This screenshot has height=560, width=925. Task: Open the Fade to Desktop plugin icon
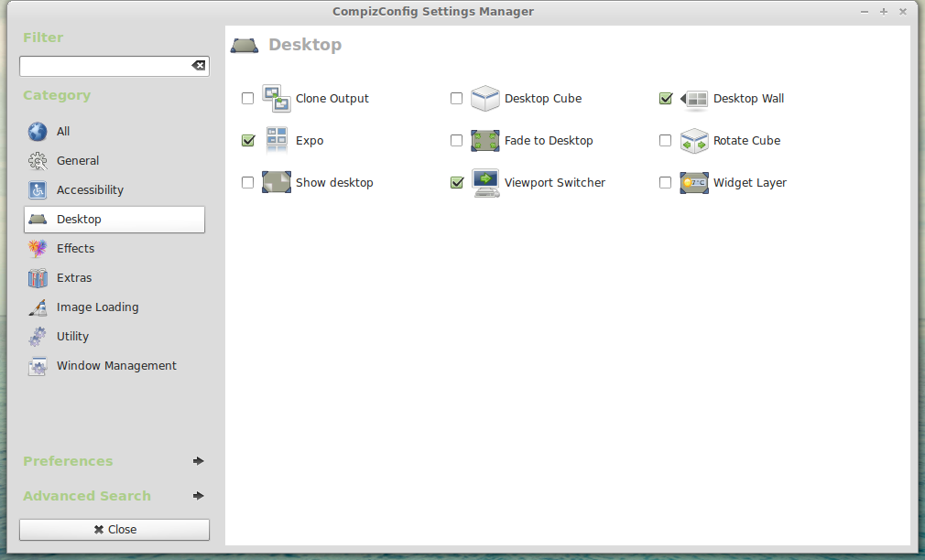click(484, 140)
